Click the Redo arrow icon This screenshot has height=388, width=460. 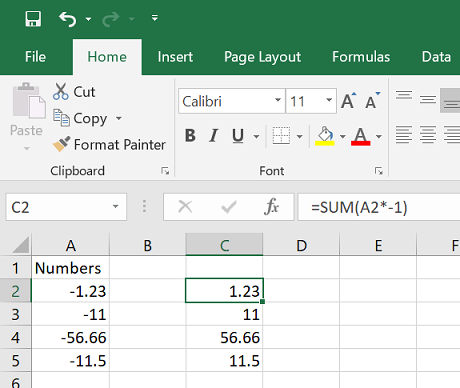(x=111, y=19)
